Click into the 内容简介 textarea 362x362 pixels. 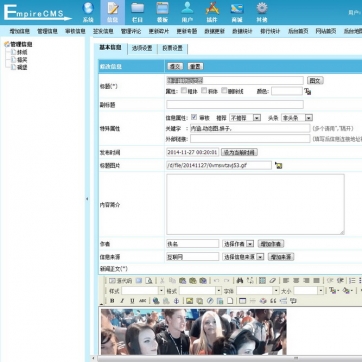pyautogui.click(x=255, y=204)
